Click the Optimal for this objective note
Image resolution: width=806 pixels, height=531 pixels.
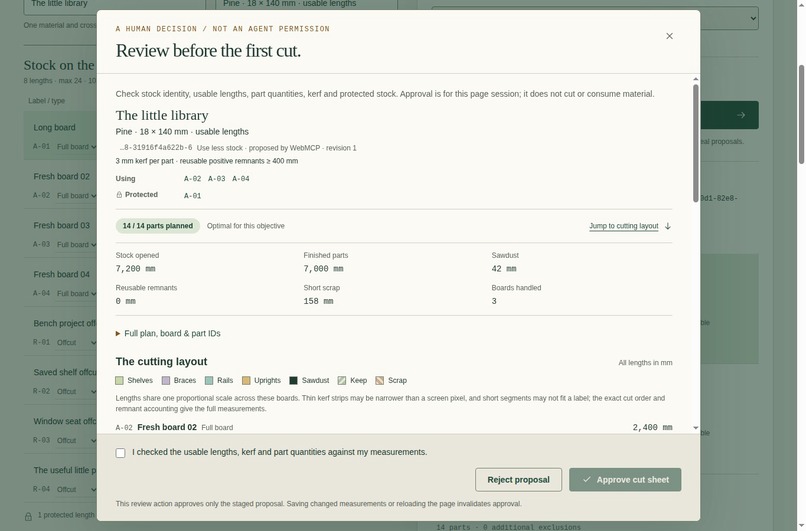pos(246,226)
